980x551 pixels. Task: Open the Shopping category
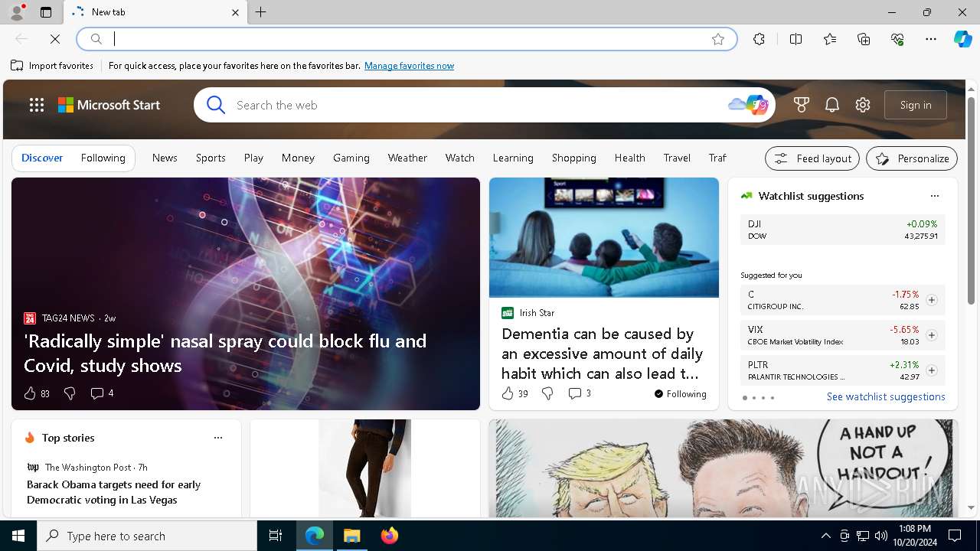pyautogui.click(x=573, y=158)
